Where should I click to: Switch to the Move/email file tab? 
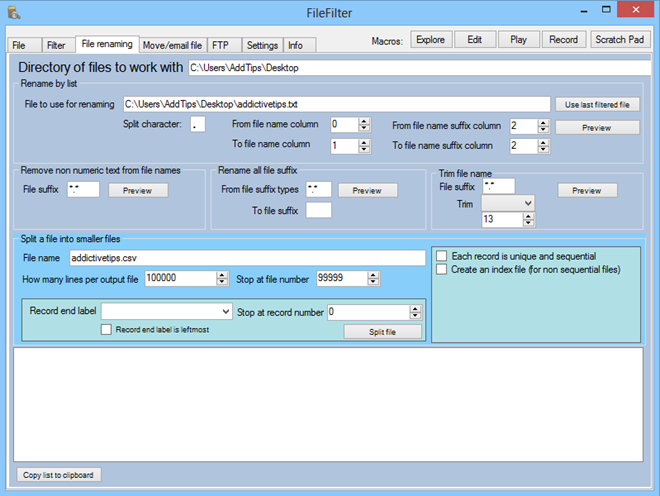[x=171, y=45]
